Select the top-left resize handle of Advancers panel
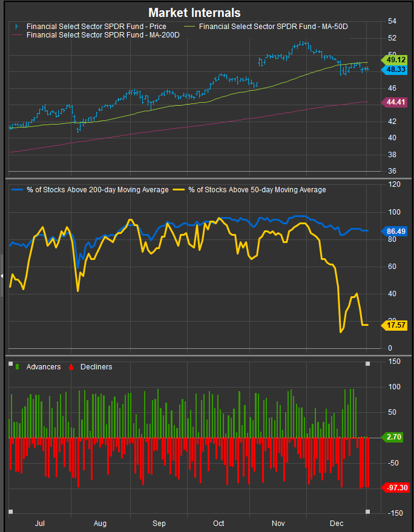This screenshot has width=414, height=532. point(10,364)
